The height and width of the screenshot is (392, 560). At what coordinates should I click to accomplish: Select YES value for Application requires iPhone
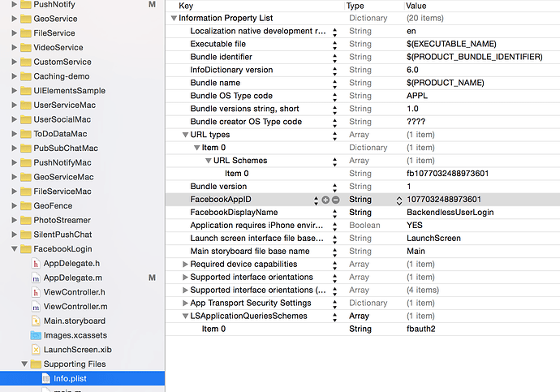(414, 226)
